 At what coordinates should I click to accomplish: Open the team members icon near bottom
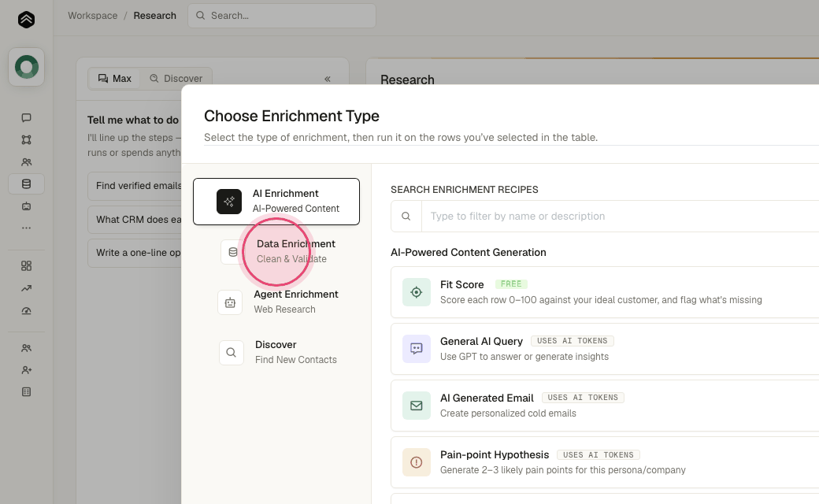click(26, 348)
